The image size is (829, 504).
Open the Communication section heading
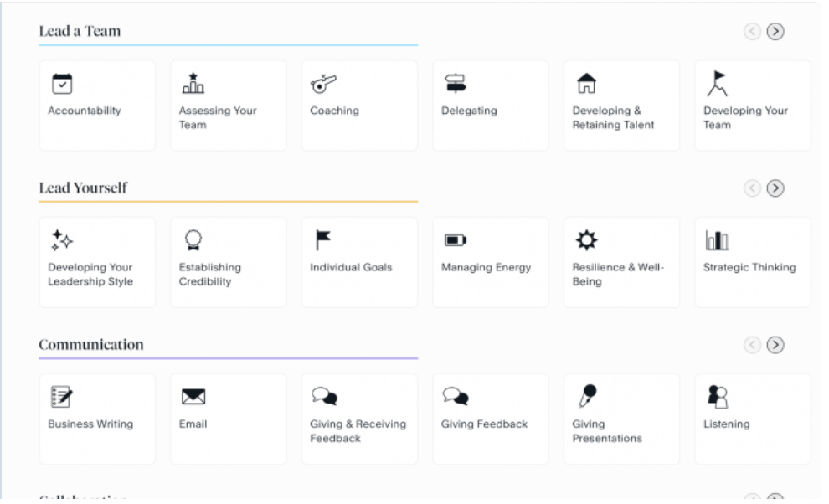[x=90, y=344]
